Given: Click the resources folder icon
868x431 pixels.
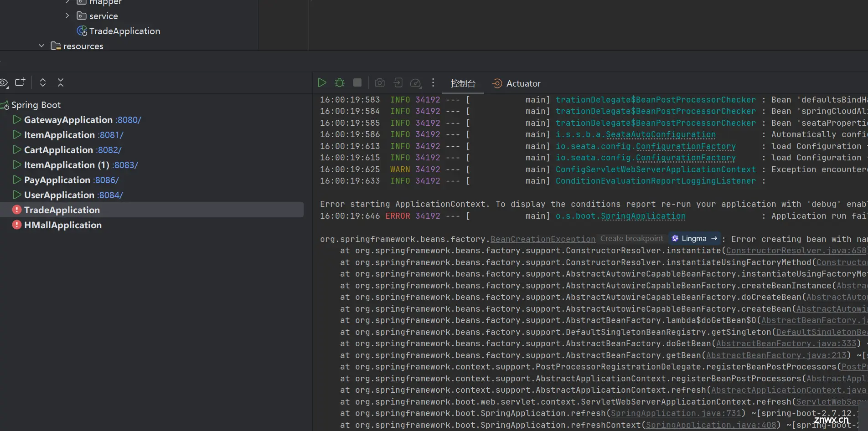Looking at the screenshot, I should click(56, 46).
